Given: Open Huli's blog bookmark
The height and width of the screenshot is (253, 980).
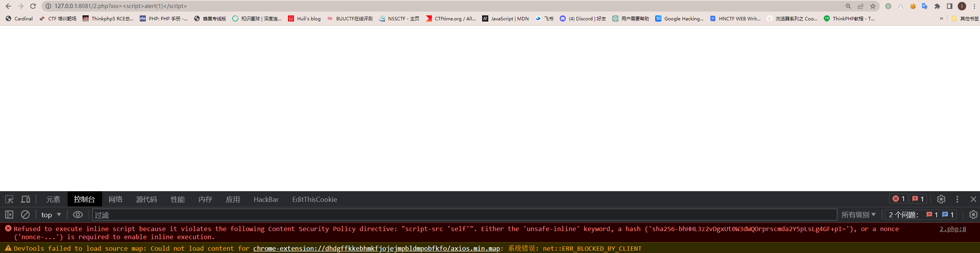Looking at the screenshot, I should [304, 18].
